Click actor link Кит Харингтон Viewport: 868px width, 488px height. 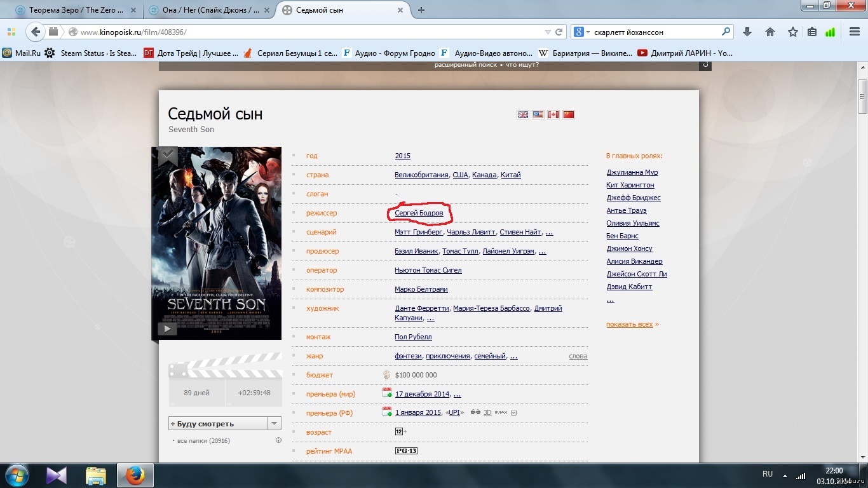(630, 185)
